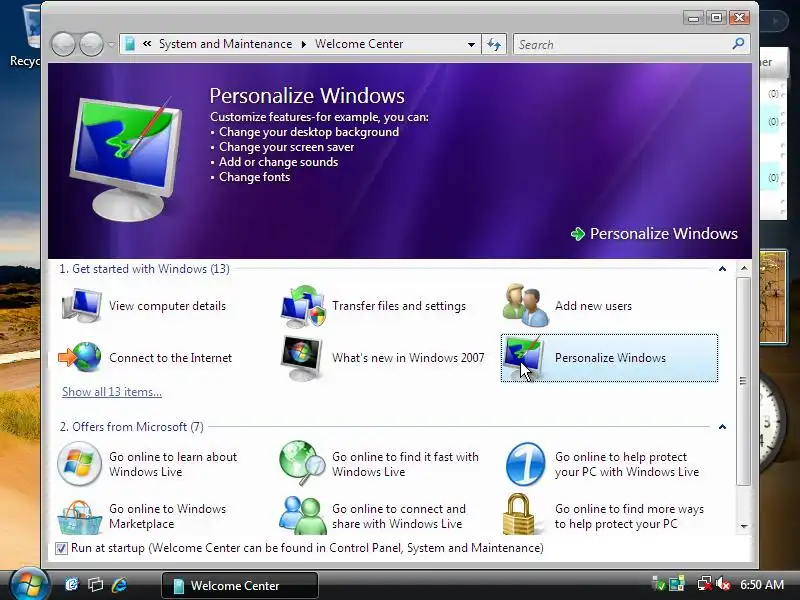Image resolution: width=800 pixels, height=600 pixels.
Task: Click the double chevron in address bar
Action: pyautogui.click(x=147, y=44)
